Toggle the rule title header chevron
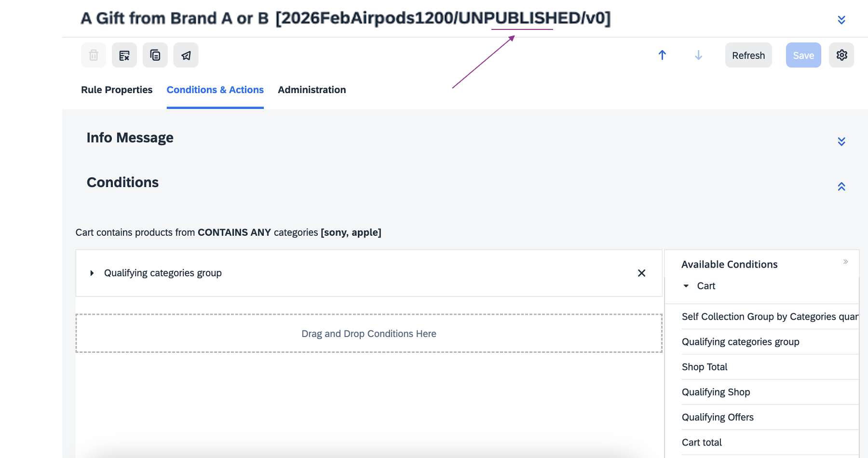The width and height of the screenshot is (868, 458). click(x=841, y=20)
